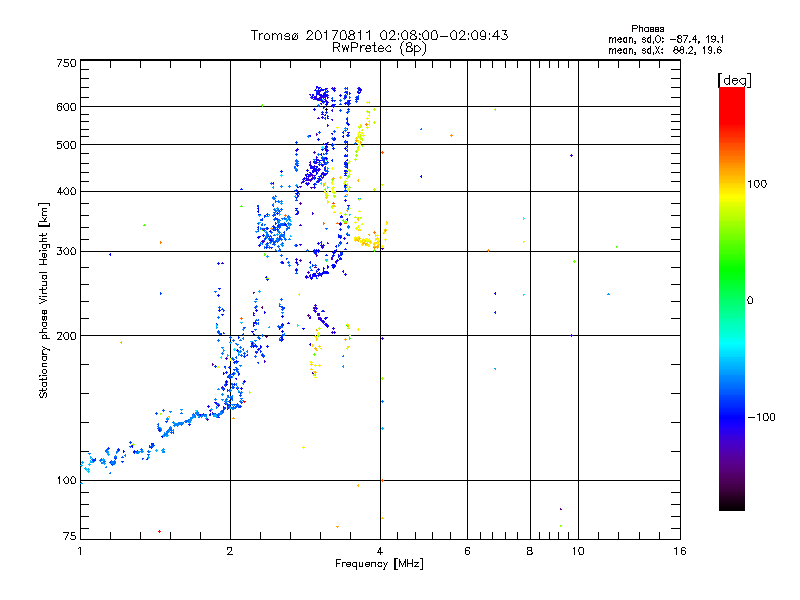Click y-axis tick label '400'
Image resolution: width=800 pixels, height=600 pixels.
[x=66, y=191]
